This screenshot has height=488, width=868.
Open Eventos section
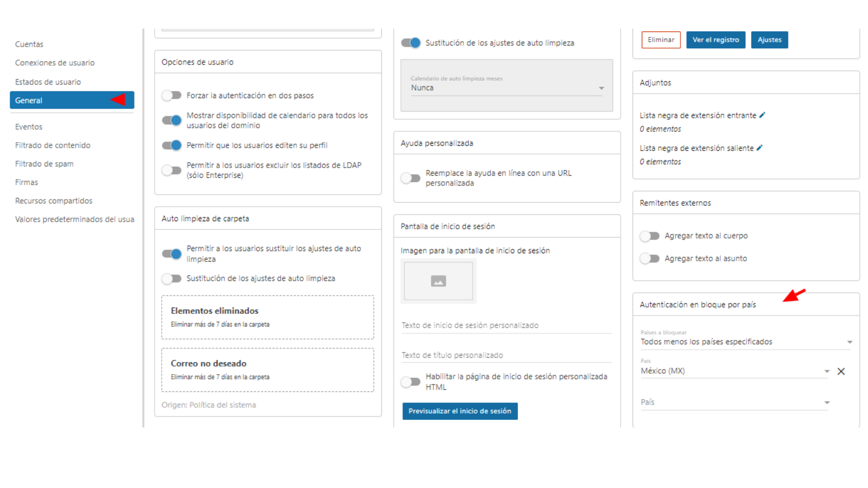pos(29,127)
